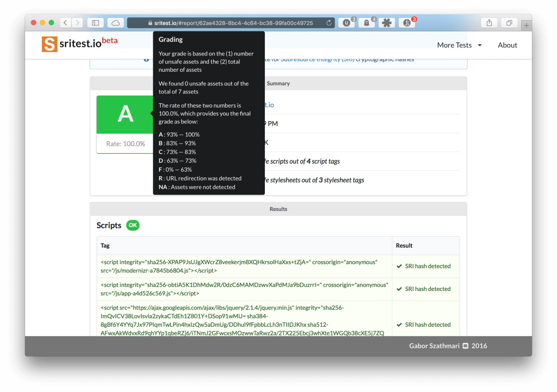Screen dimensions: 557x392
Task: Go forward with the Safari forward arrow
Action: pyautogui.click(x=77, y=23)
